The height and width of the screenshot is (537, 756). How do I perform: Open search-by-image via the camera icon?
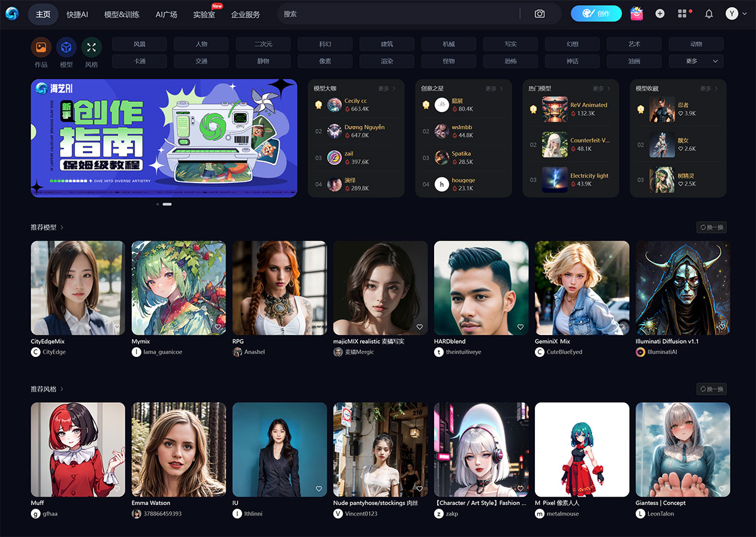(x=540, y=13)
